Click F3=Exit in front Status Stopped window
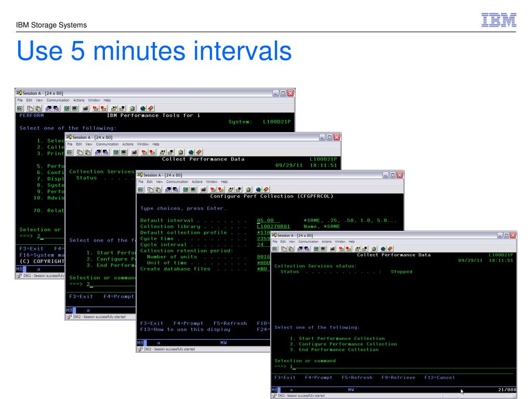This screenshot has height=399, width=532. coord(285,377)
